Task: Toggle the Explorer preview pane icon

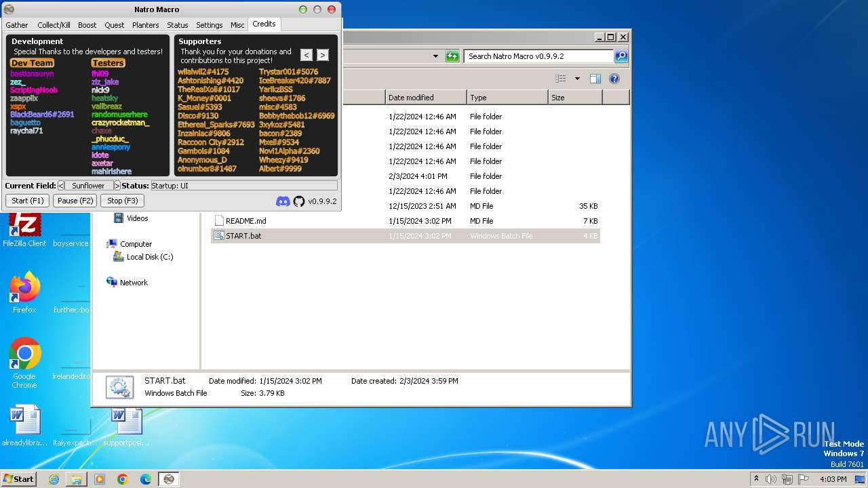Action: point(595,79)
